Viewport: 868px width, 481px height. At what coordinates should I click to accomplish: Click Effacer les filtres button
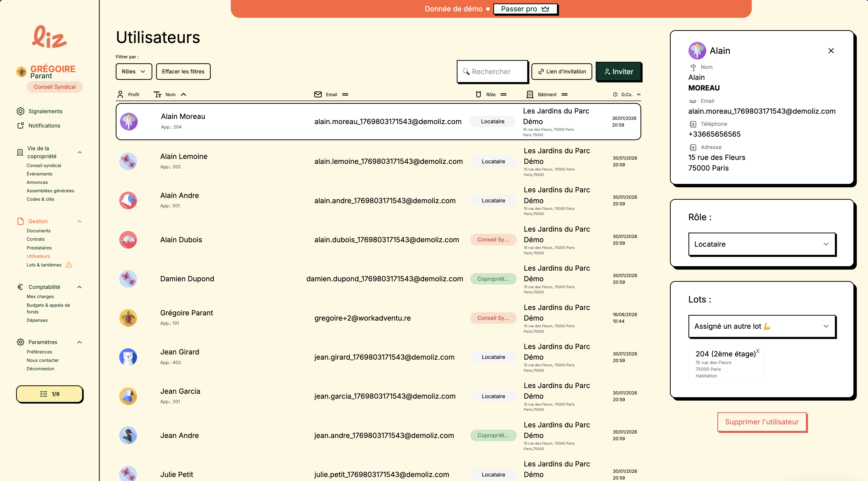(183, 71)
